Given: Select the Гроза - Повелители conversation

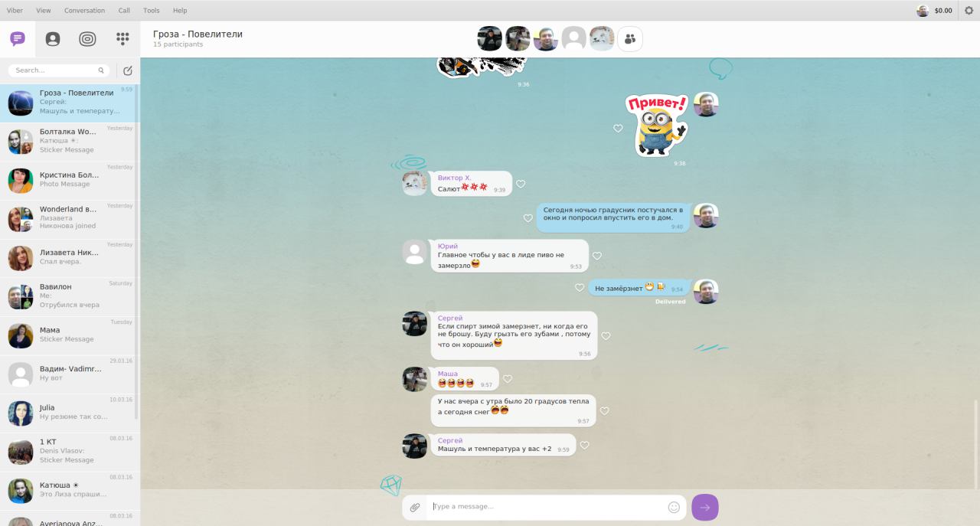Looking at the screenshot, I should [x=67, y=103].
